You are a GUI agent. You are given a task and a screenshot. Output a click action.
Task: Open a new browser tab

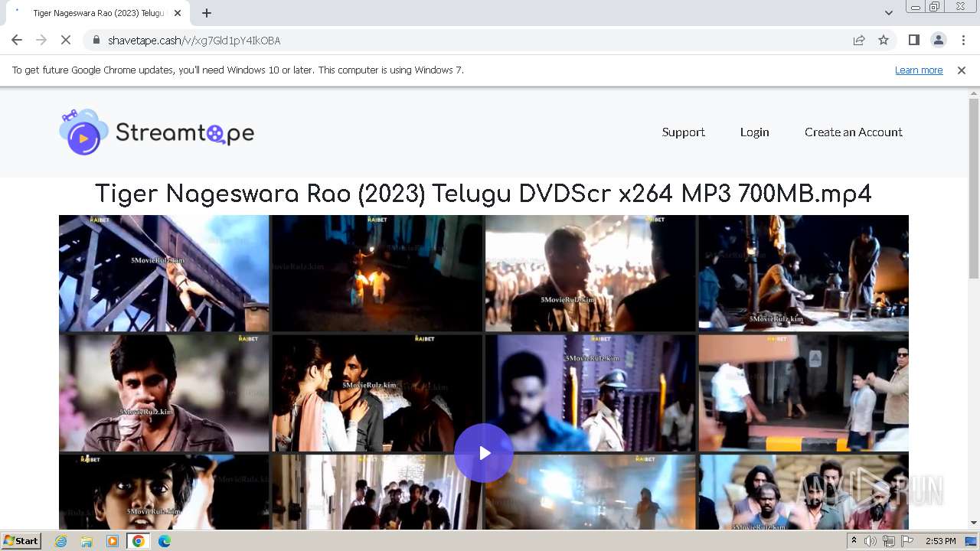pyautogui.click(x=207, y=13)
